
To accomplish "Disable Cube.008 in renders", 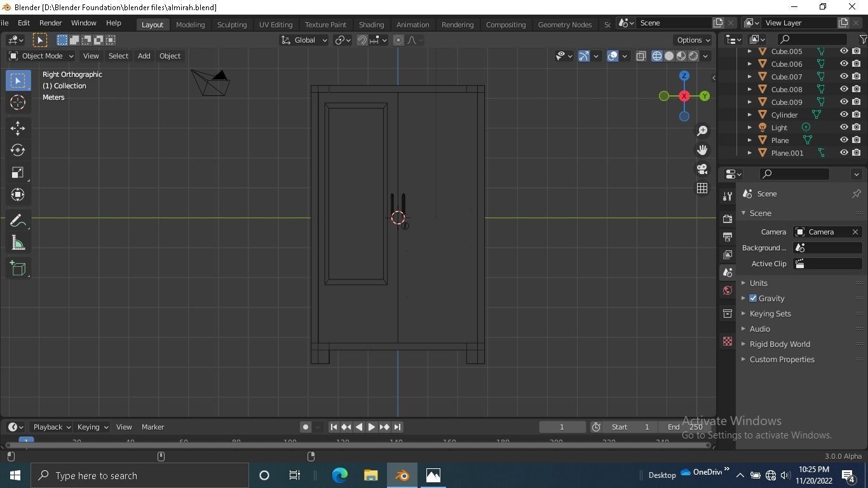I will point(857,90).
